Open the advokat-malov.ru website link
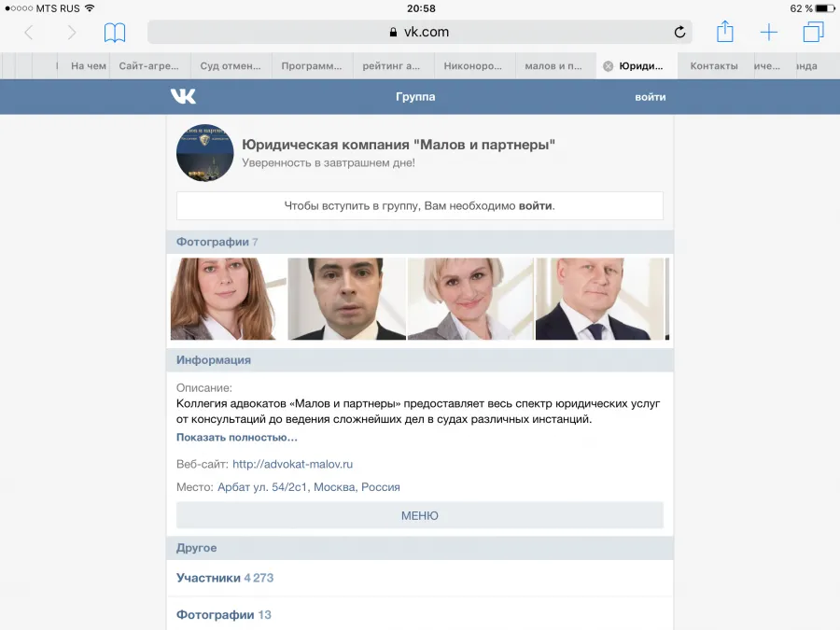Screen dimensions: 840x630 (292, 464)
